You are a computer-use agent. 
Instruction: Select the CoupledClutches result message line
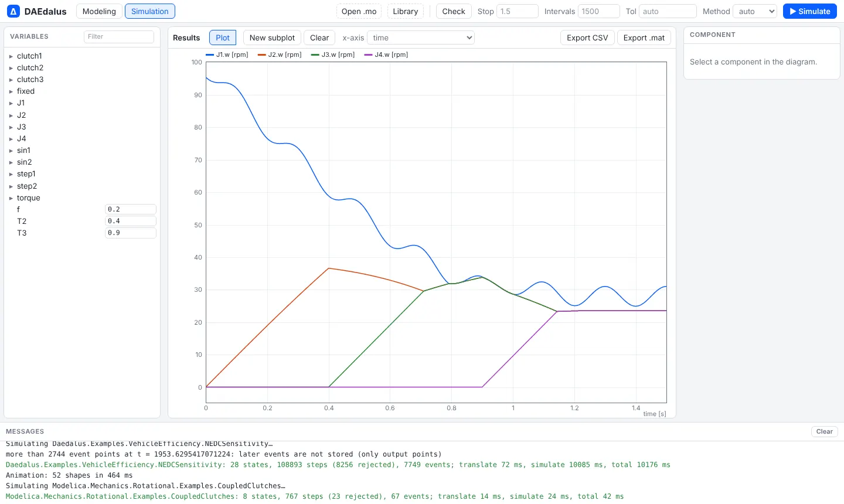click(x=315, y=496)
